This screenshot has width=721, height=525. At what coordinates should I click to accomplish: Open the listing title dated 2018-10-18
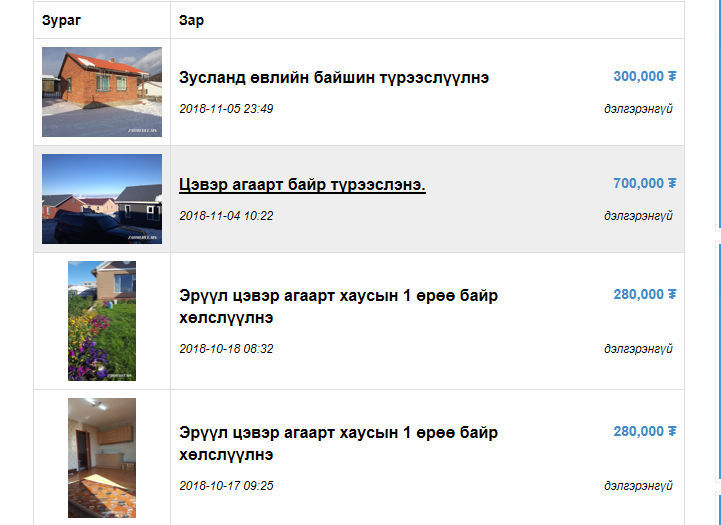(x=338, y=307)
